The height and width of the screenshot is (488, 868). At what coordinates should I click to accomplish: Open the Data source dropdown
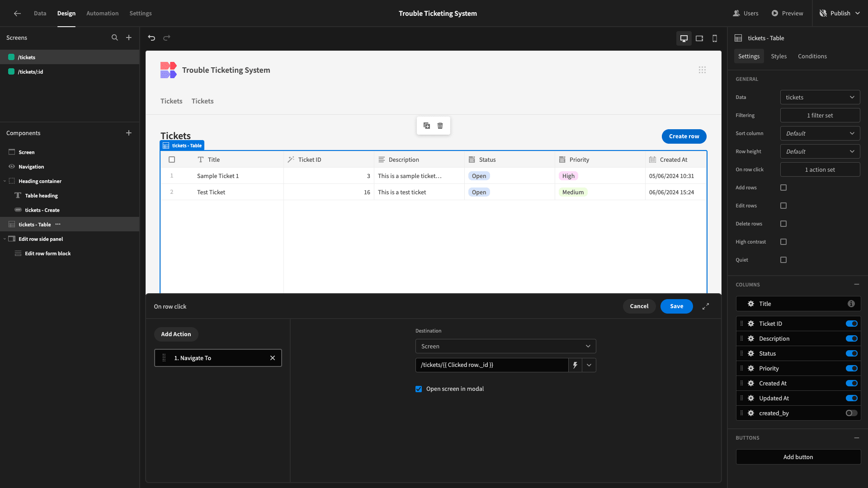[x=820, y=97]
